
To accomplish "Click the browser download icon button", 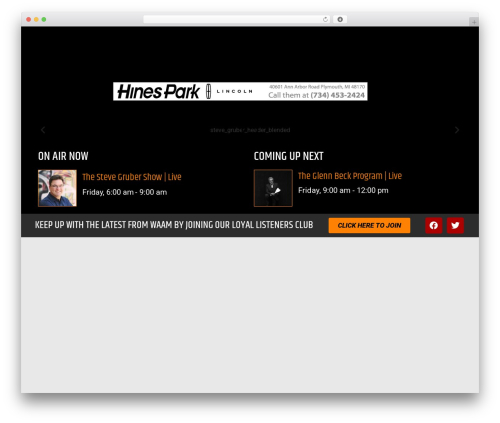I will pyautogui.click(x=340, y=20).
